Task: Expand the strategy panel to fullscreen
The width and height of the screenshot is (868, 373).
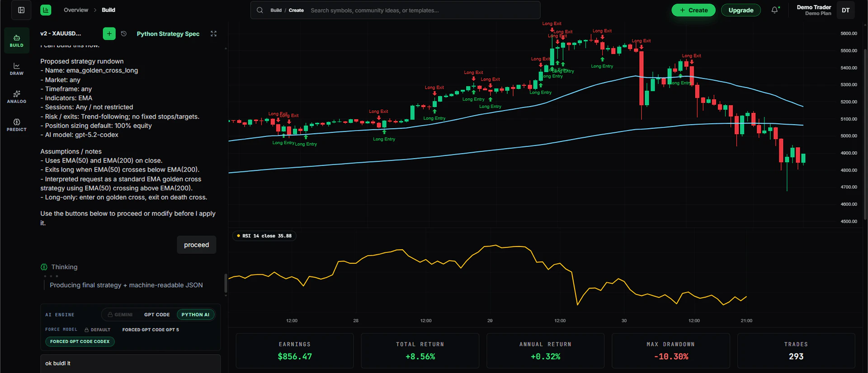Action: (x=214, y=34)
